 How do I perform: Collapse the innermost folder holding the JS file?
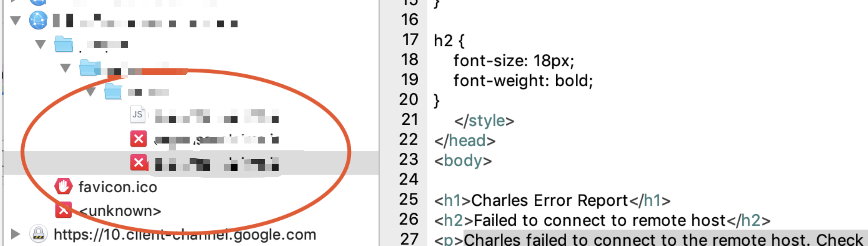(x=91, y=92)
